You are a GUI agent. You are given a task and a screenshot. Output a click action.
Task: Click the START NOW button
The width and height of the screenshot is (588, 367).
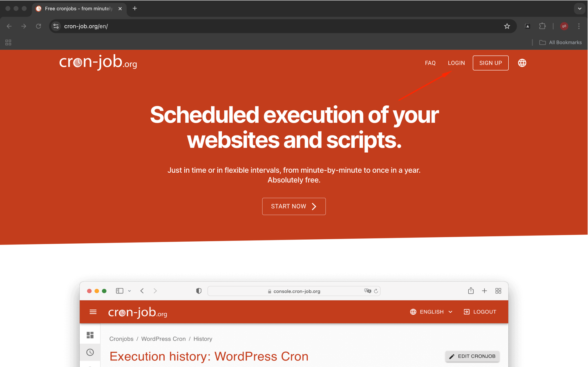click(x=293, y=207)
